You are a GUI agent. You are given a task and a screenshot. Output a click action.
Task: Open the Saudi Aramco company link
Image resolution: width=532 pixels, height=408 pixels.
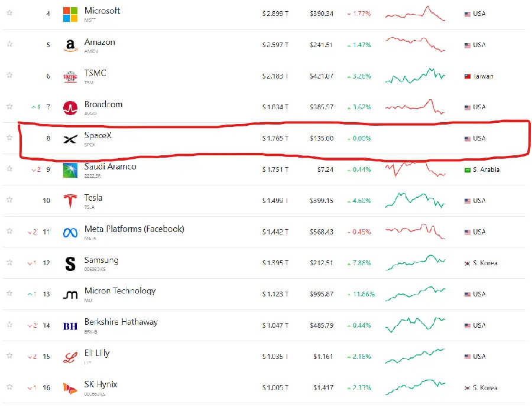point(111,167)
